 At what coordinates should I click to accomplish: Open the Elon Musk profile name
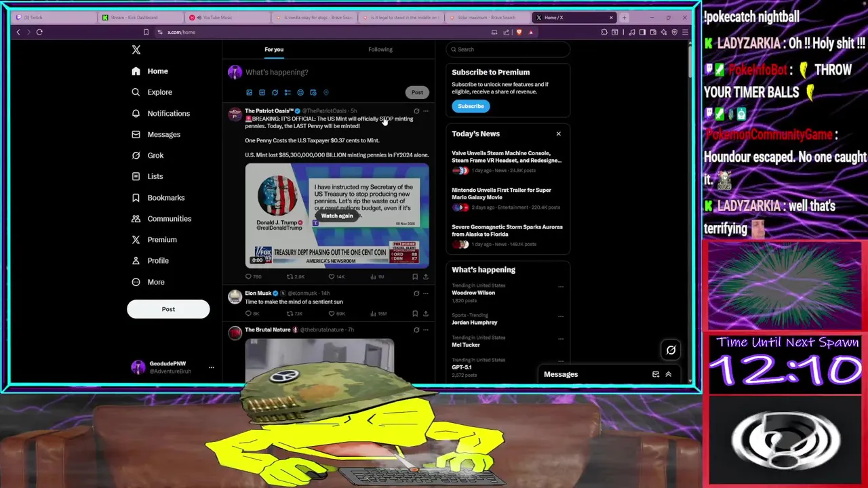click(x=258, y=293)
